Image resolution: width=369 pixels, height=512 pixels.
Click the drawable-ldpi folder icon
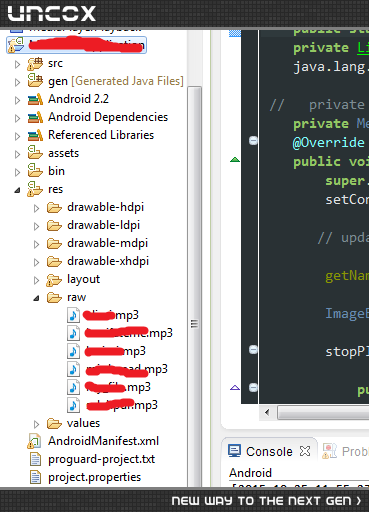click(x=54, y=226)
